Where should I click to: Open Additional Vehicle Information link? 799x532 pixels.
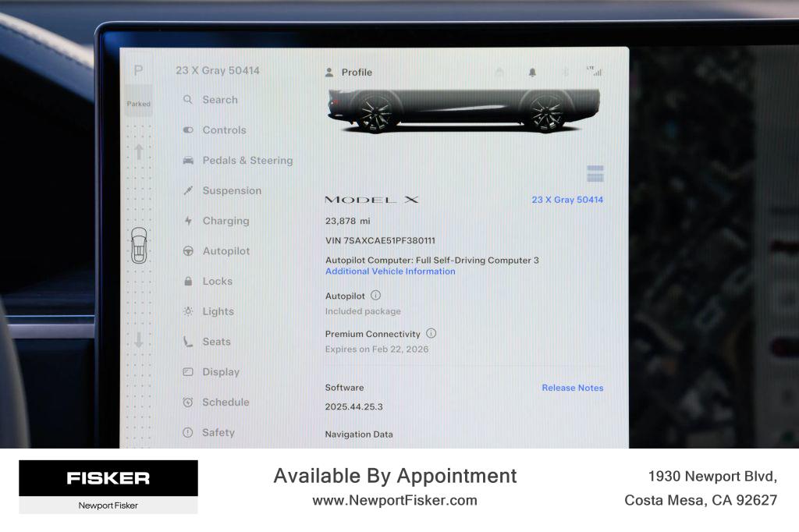coord(390,271)
